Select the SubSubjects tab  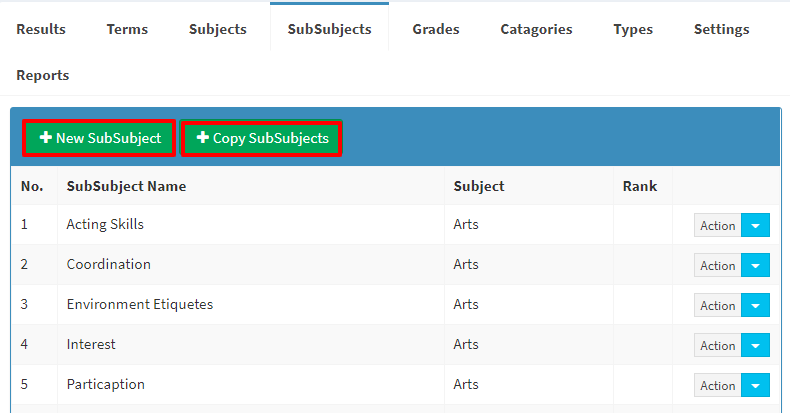(330, 28)
